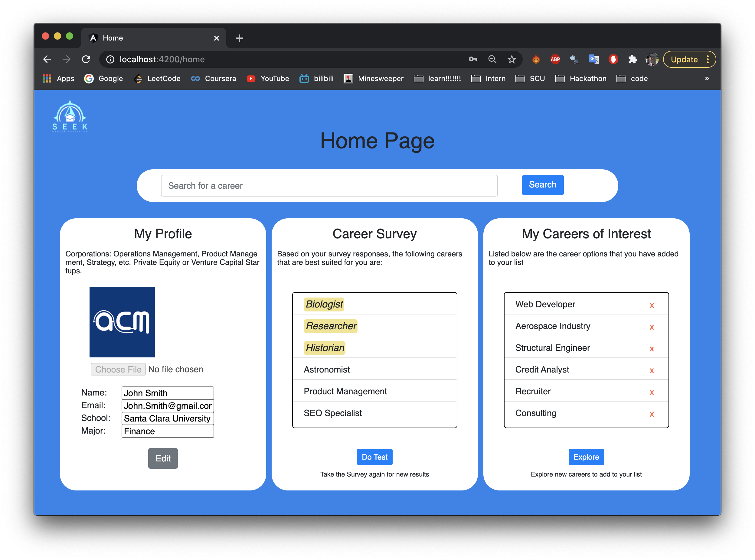Screen dimensions: 755x560
Task: Click the Do Test button
Action: click(x=374, y=457)
